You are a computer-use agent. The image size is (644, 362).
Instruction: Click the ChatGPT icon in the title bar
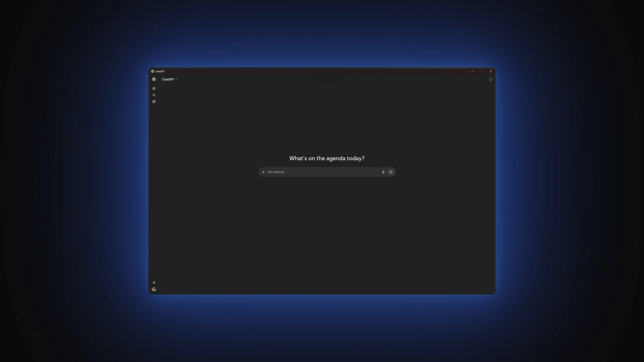click(153, 71)
